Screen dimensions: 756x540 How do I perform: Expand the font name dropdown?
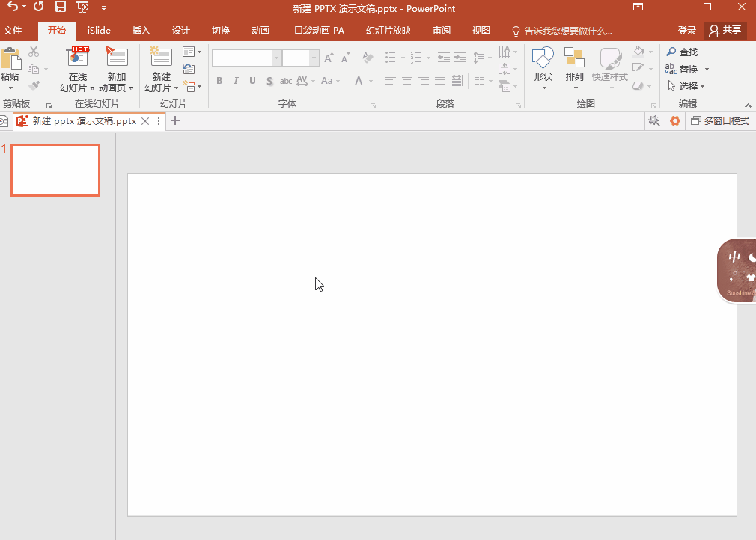tap(277, 58)
